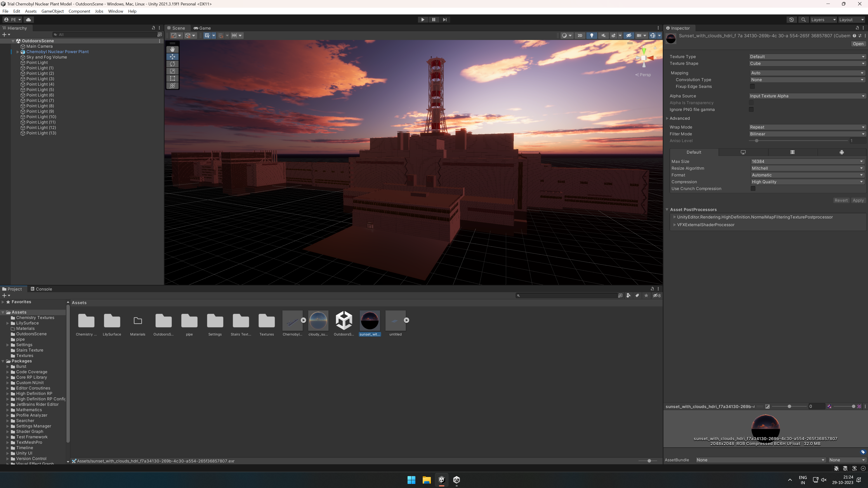The width and height of the screenshot is (868, 488).
Task: Select the Rotate tool in scene toolbar
Action: point(172,64)
